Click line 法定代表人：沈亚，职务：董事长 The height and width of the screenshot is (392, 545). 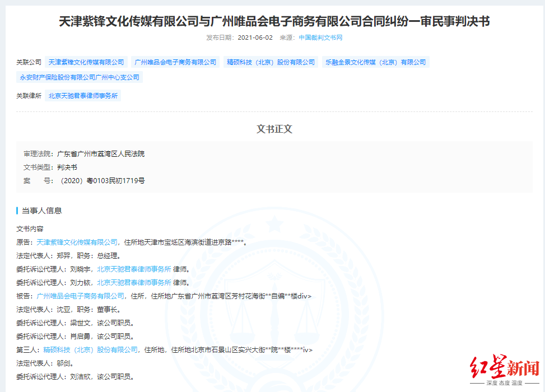(x=68, y=309)
